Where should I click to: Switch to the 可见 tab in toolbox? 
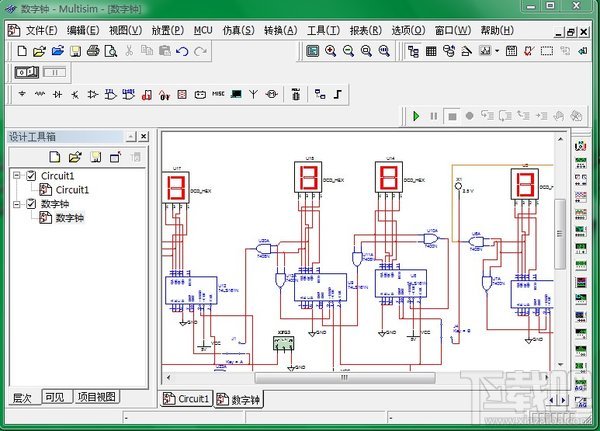[55, 398]
